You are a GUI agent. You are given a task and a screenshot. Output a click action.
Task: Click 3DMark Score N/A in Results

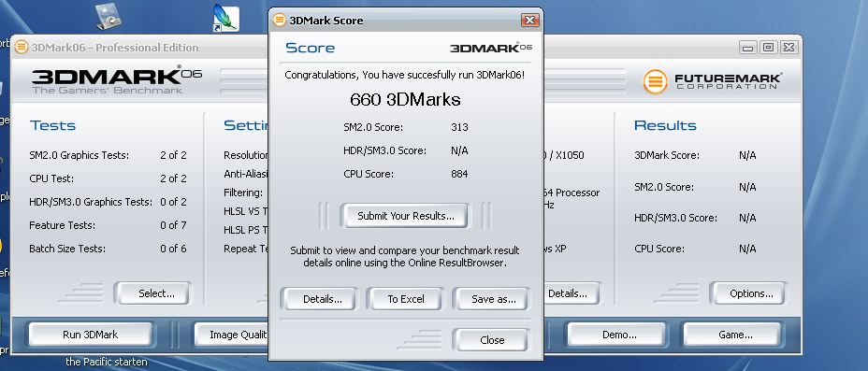click(747, 156)
